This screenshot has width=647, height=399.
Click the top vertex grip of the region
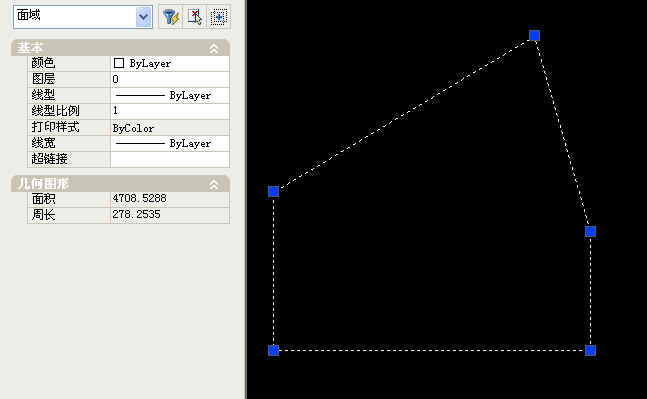(x=534, y=35)
